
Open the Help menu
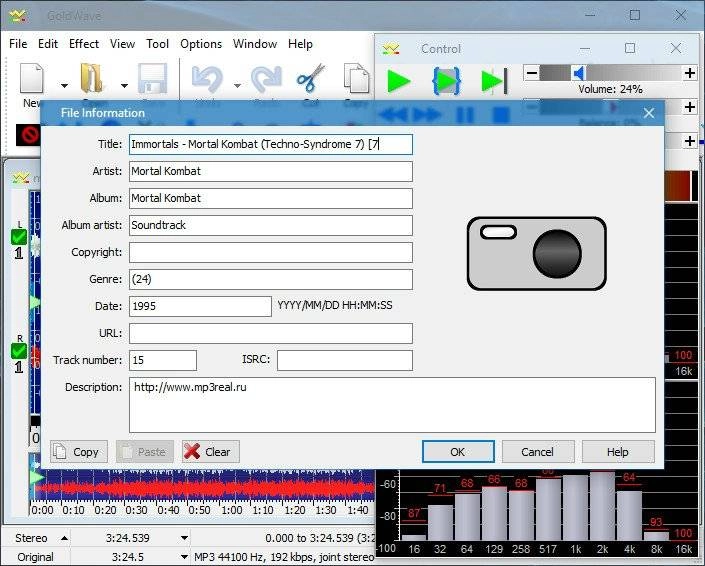300,44
